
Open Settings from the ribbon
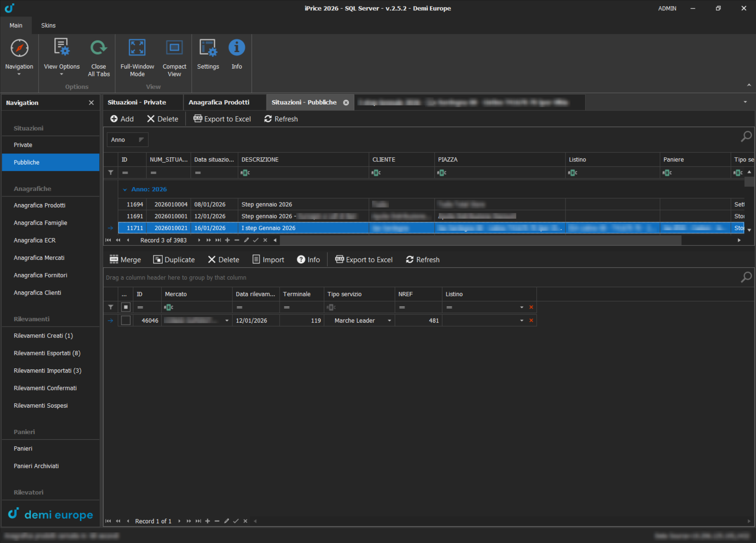(x=208, y=54)
